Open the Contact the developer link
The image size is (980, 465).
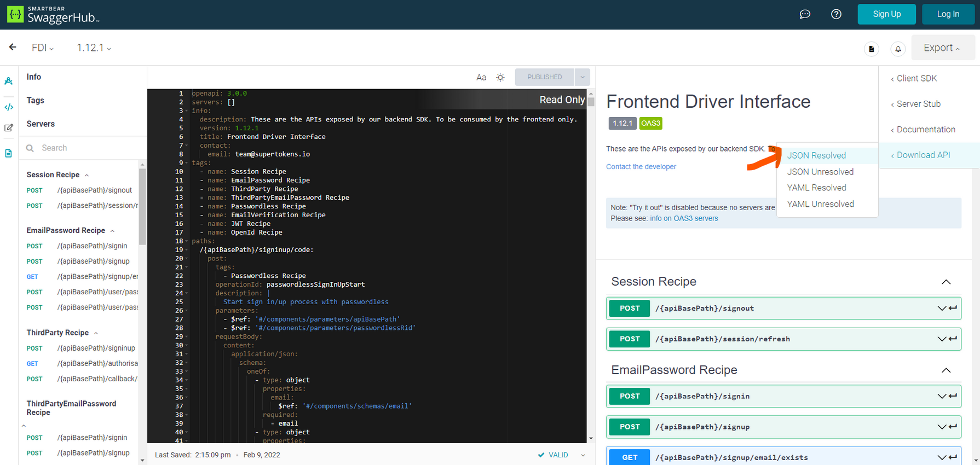coord(641,167)
